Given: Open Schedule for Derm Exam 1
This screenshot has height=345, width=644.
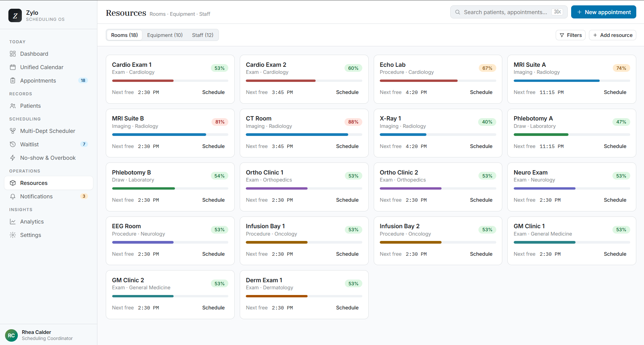Looking at the screenshot, I should (x=347, y=308).
